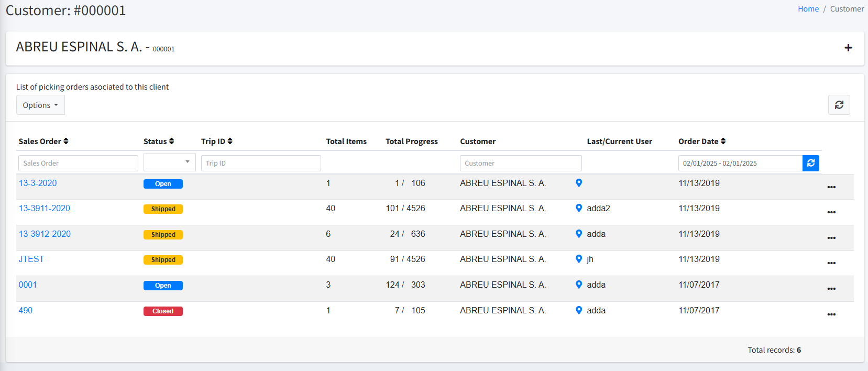Open the Status filter dropdown
Screen dimensions: 868x371
(169, 162)
